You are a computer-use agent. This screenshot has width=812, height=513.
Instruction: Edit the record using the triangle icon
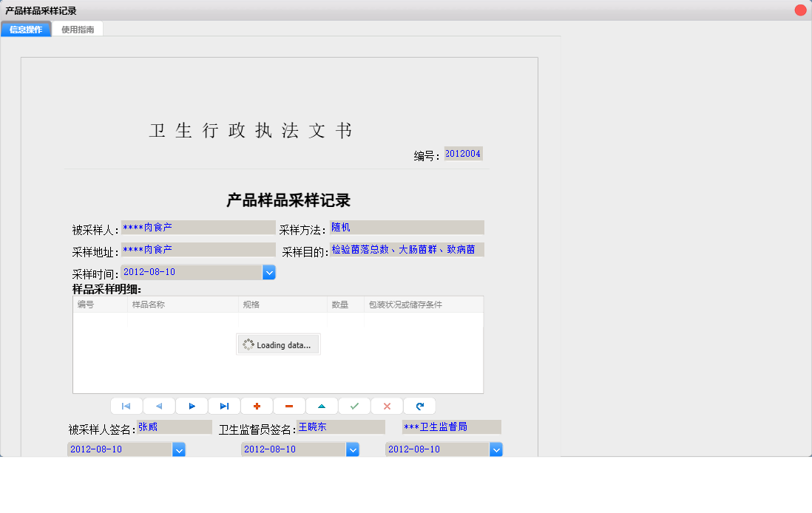point(321,406)
